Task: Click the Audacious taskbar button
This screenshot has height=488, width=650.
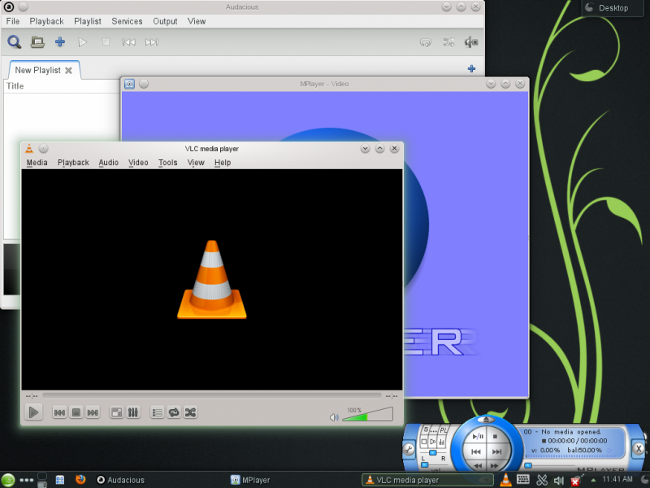Action: pos(121,480)
